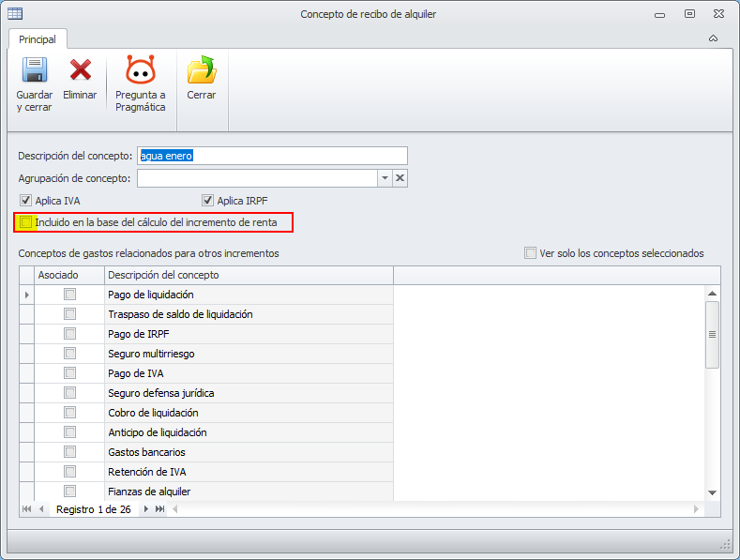Collapse the ribbon with the up chevron
Image resolution: width=740 pixels, height=560 pixels.
tap(713, 38)
